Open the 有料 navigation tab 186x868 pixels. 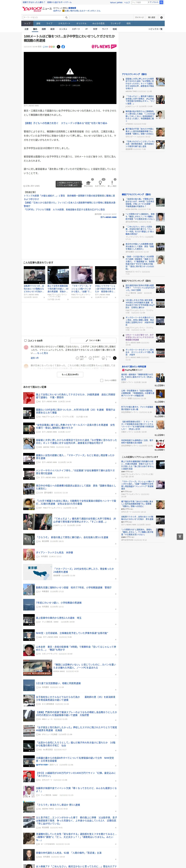[x=128, y=24]
